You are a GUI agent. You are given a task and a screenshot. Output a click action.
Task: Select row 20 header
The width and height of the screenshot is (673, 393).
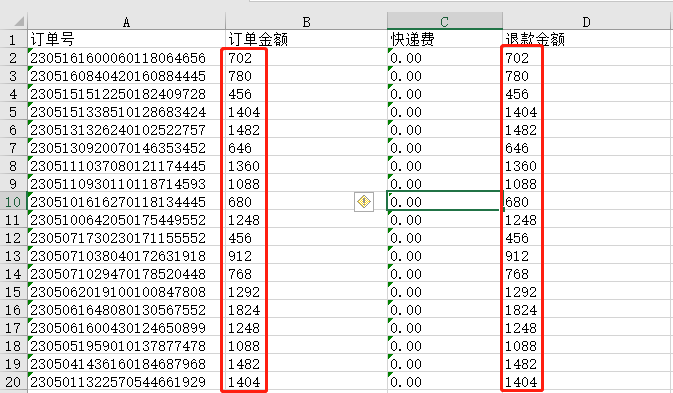click(13, 382)
